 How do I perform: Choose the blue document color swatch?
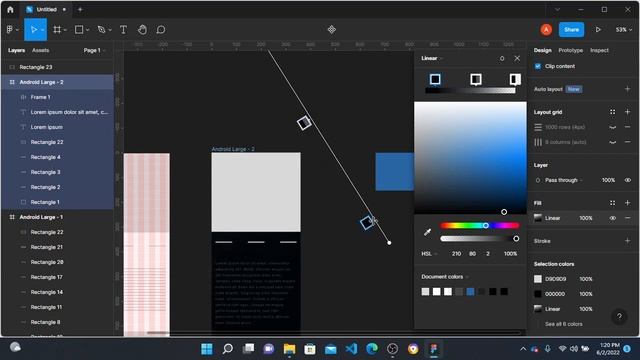(x=470, y=291)
